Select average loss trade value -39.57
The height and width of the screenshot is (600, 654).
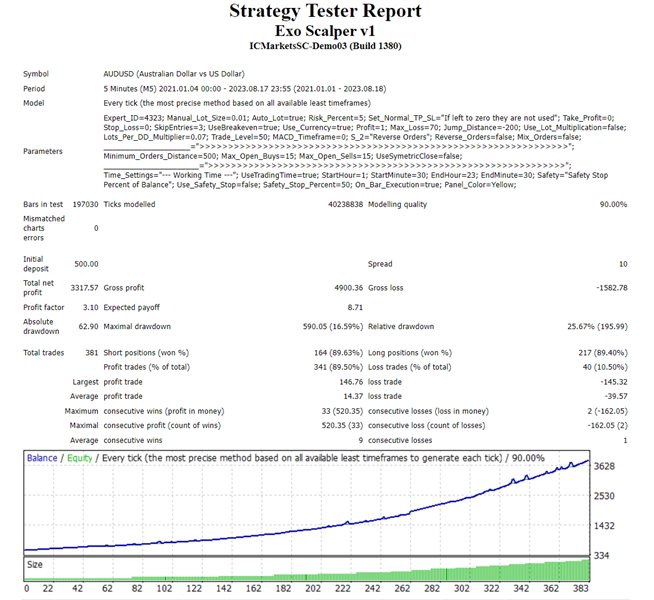pos(616,396)
